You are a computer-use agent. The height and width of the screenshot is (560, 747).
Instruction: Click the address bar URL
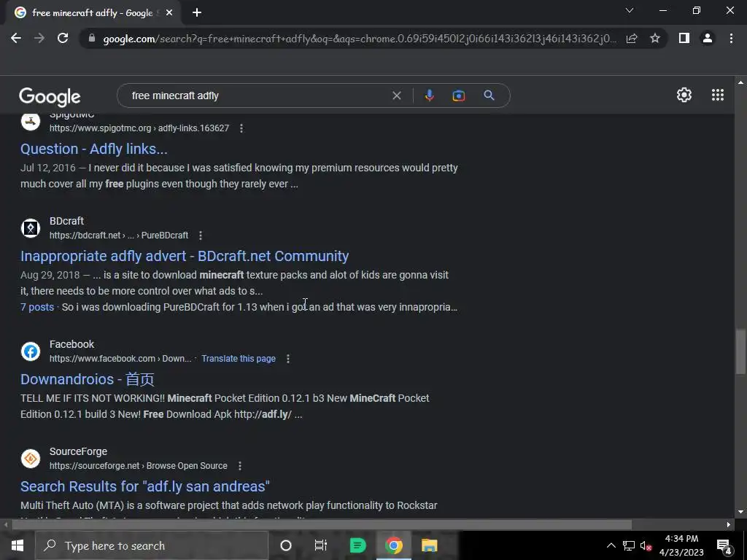pyautogui.click(x=360, y=39)
